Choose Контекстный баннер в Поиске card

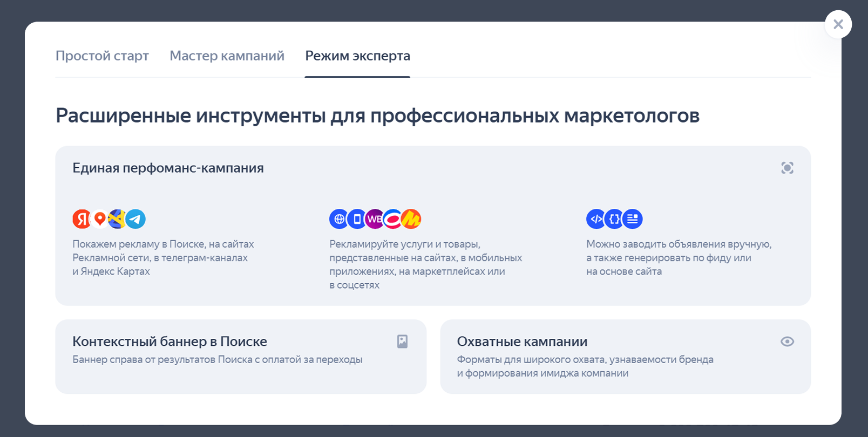[241, 357]
